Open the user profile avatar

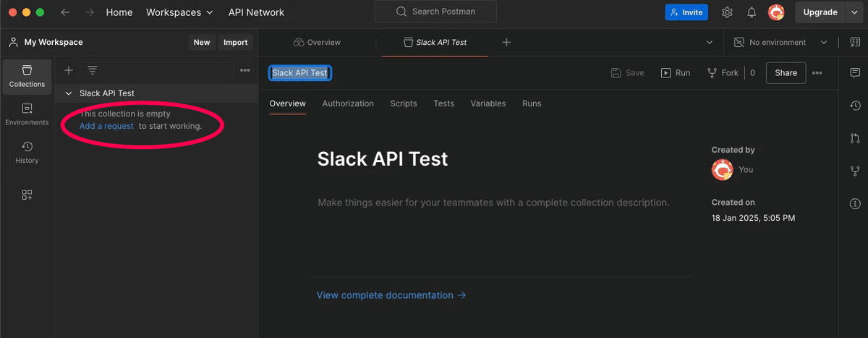coord(776,12)
